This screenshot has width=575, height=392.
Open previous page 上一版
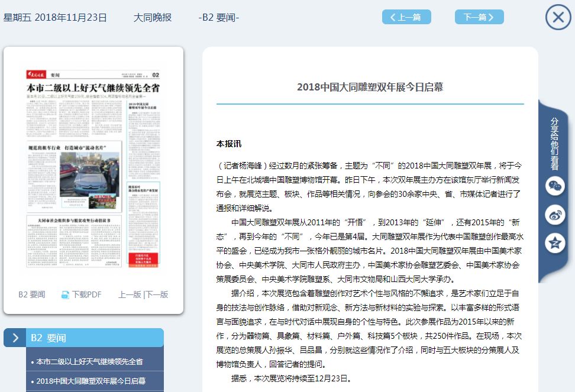[x=130, y=294]
